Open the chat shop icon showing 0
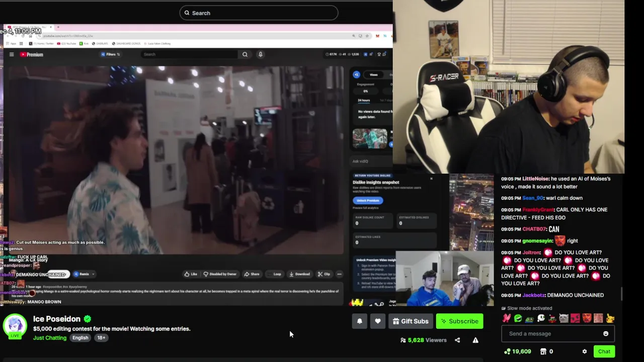Image resolution: width=644 pixels, height=362 pixels. click(547, 351)
